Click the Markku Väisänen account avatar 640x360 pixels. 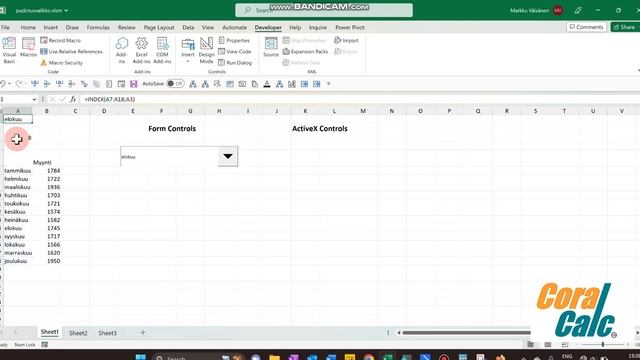click(558, 11)
